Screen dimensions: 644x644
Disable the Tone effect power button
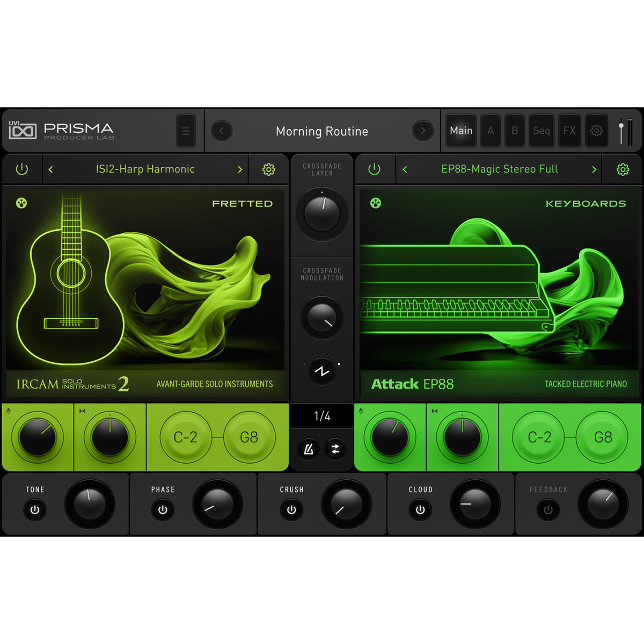(x=35, y=510)
